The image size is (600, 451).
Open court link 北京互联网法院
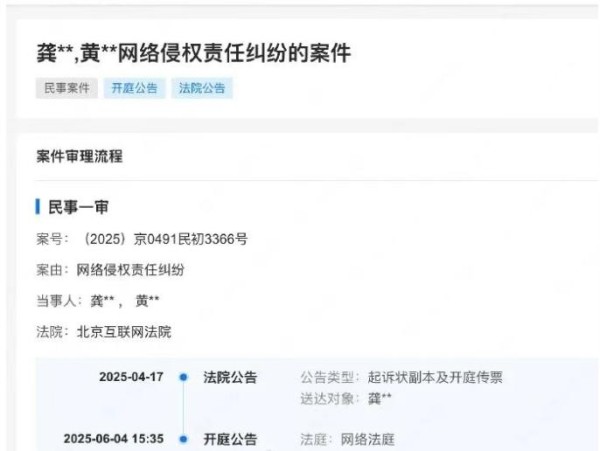pyautogui.click(x=124, y=332)
